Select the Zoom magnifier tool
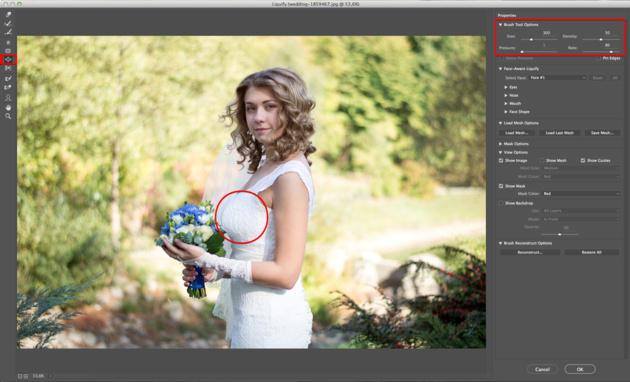 [x=8, y=116]
